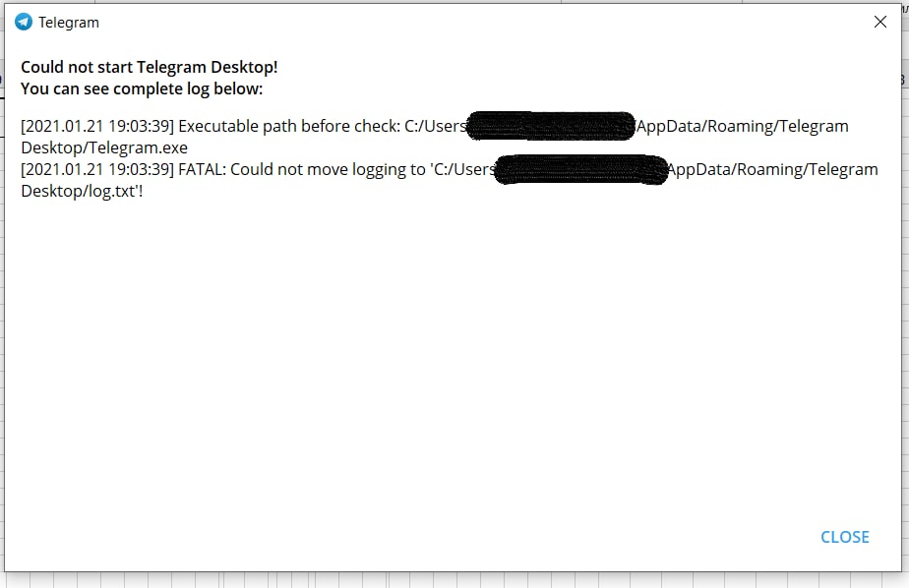Click the timestamp of the Executable path entry
The width and height of the screenshot is (909, 588).
coord(97,126)
